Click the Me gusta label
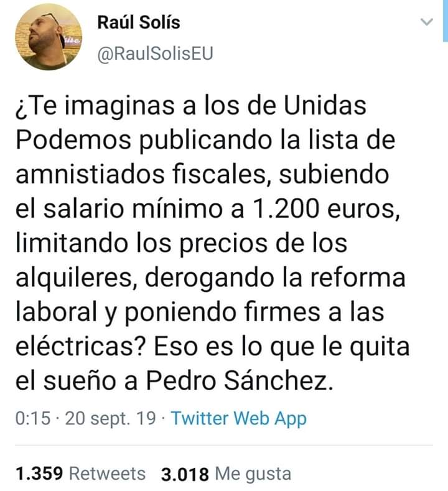Screen dimensions: 448x491 click(253, 474)
